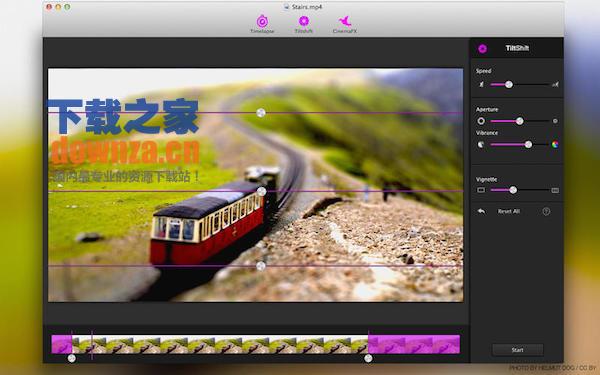Click the TiltShift panel title text
600x375 pixels.
(517, 48)
